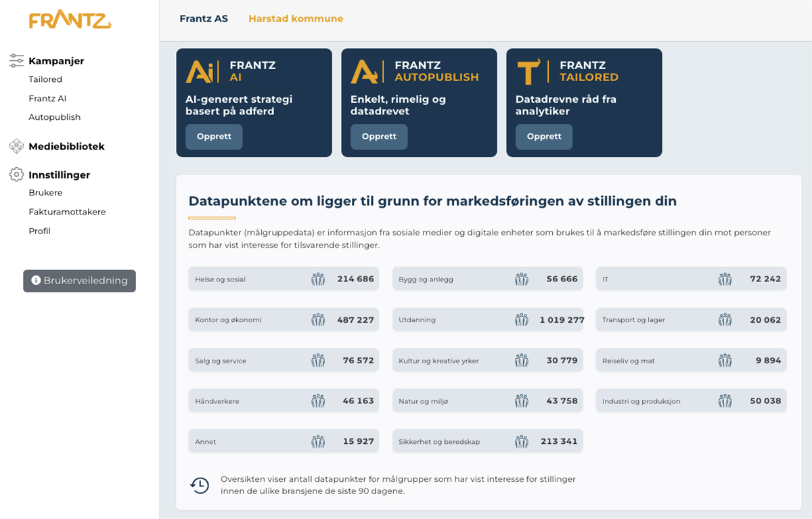Open Brukerveiledning from the sidebar
This screenshot has height=519, width=812.
(x=79, y=281)
